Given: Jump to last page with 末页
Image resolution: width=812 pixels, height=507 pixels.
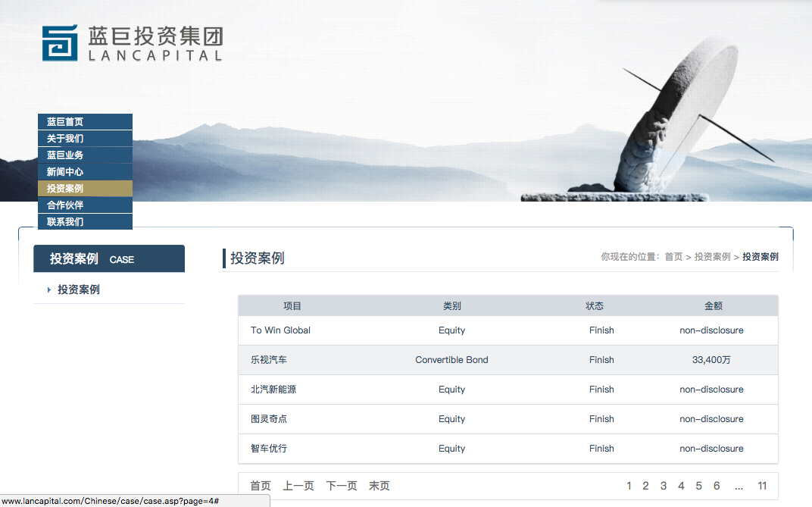Looking at the screenshot, I should click(379, 487).
